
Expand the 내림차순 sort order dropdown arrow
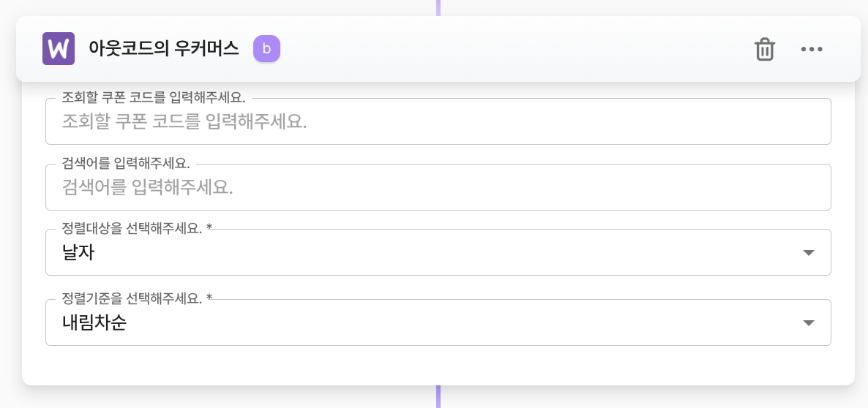coord(809,323)
